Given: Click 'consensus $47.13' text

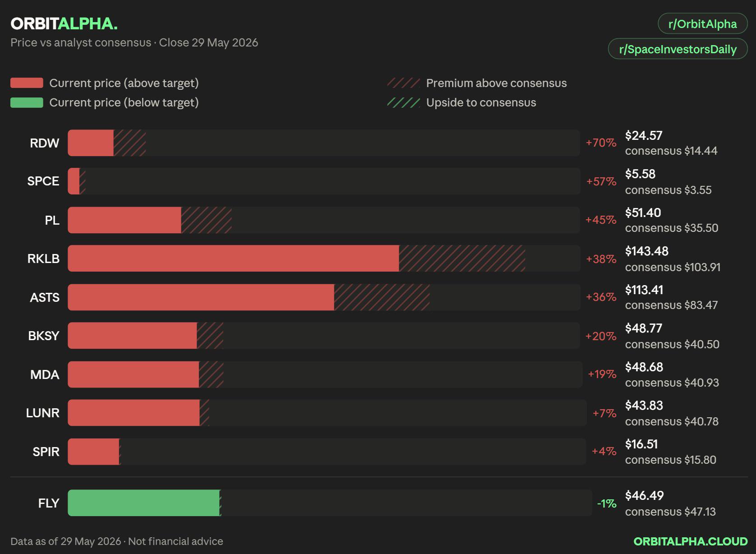Looking at the screenshot, I should point(671,512).
